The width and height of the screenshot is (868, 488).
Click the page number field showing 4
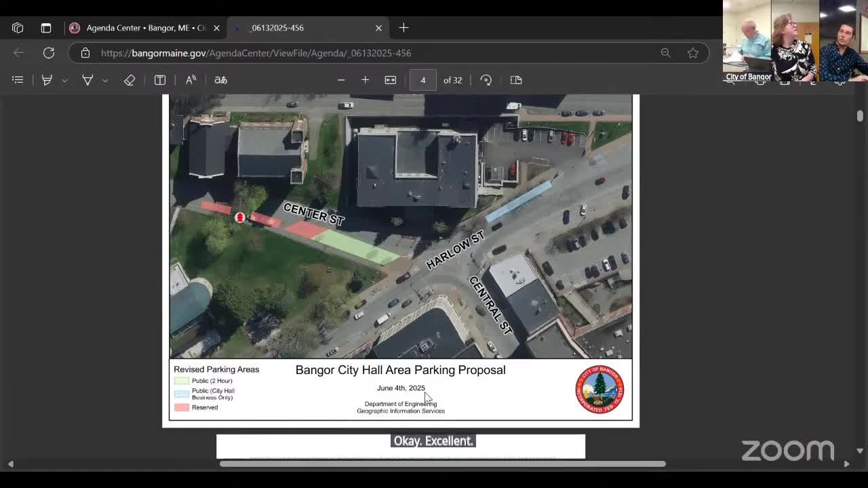[422, 80]
